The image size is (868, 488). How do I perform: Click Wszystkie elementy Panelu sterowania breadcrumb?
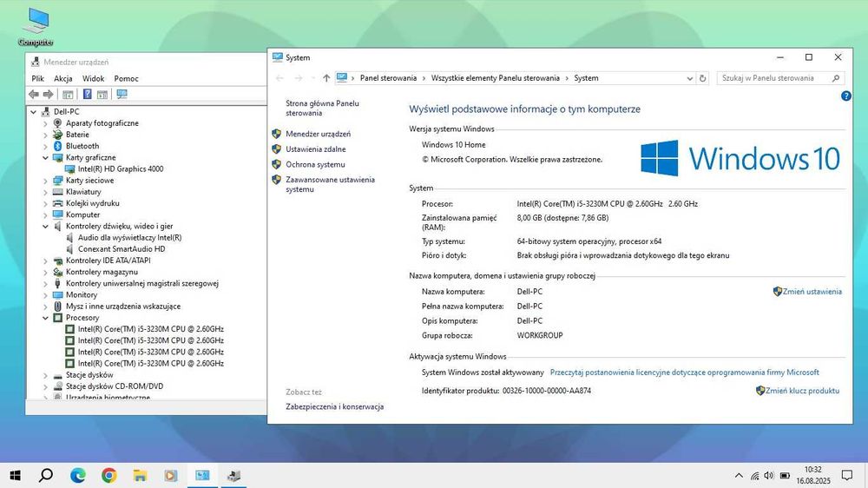pos(496,78)
